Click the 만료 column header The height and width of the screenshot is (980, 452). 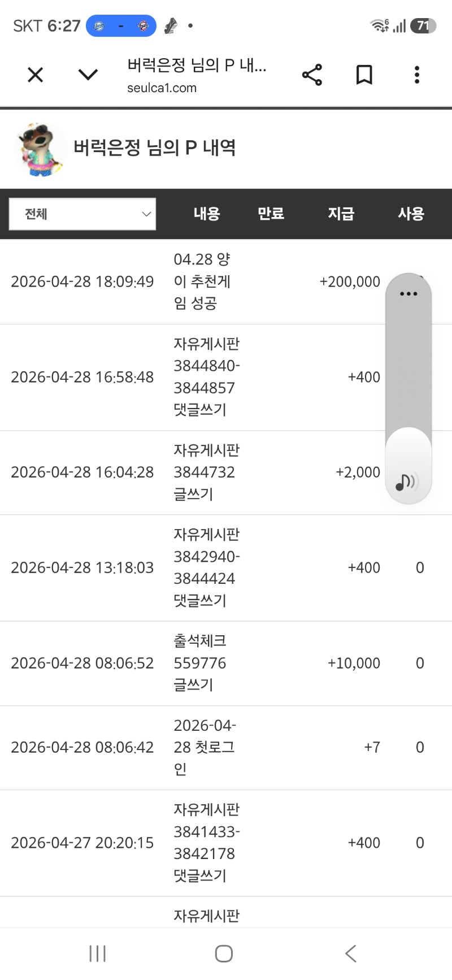(271, 214)
